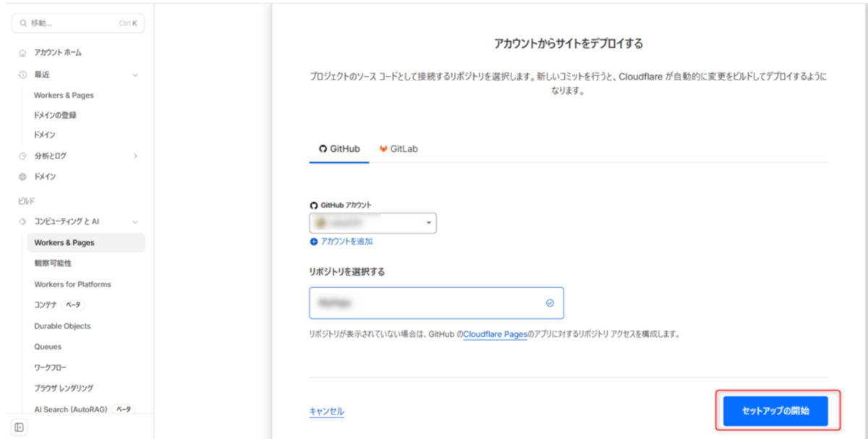
Task: Click the ドメイン globe icon under 分析とログ
Action: pyautogui.click(x=22, y=176)
